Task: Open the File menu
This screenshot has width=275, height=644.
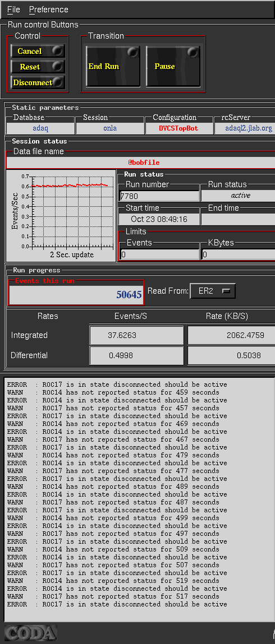Action: point(13,10)
